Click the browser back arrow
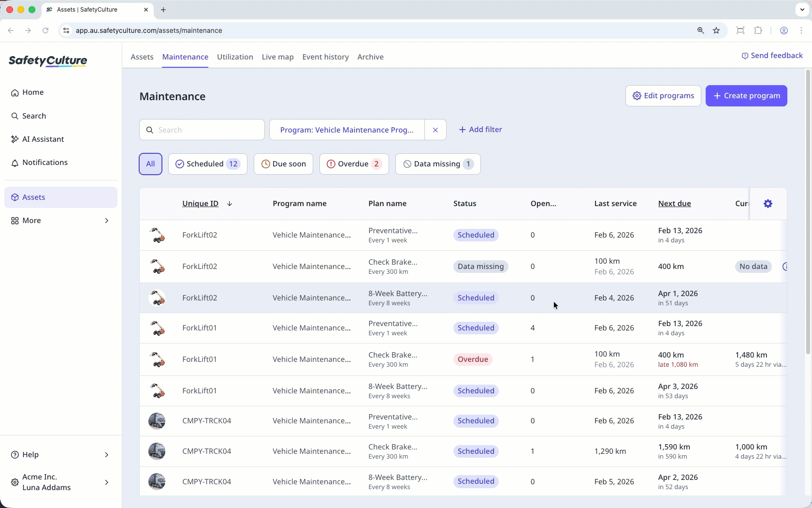Viewport: 812px width, 508px height. [x=11, y=30]
